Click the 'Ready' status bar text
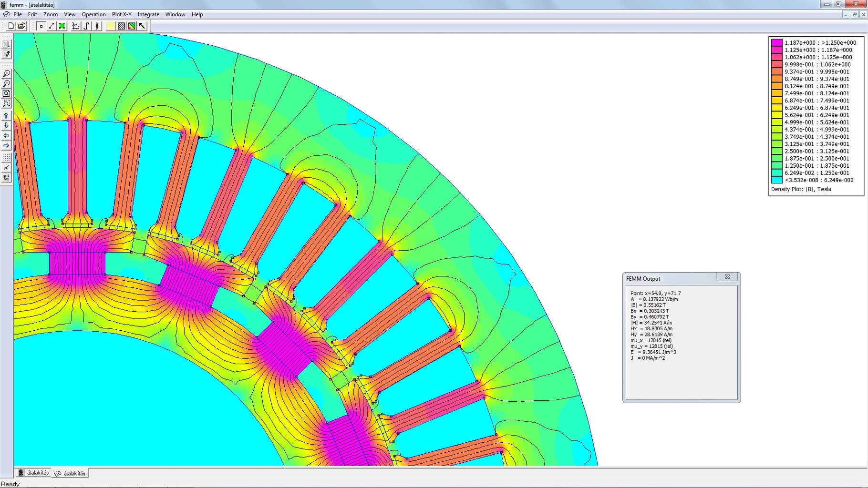Viewport: 868px width, 488px height. point(10,484)
